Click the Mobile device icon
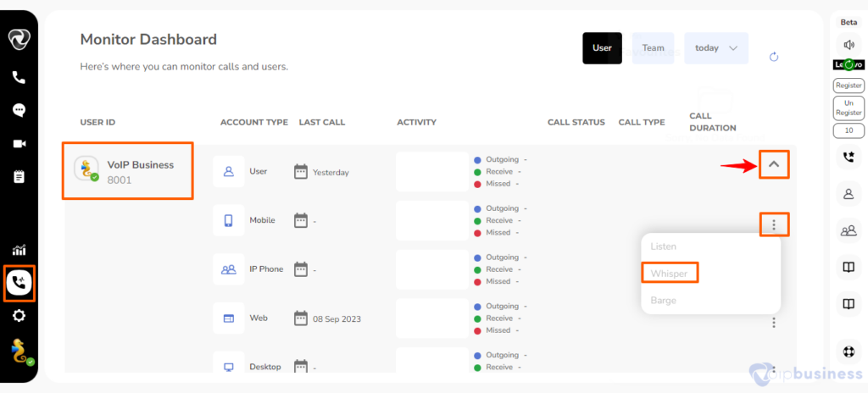Viewport: 868px width, 393px height. [x=229, y=220]
